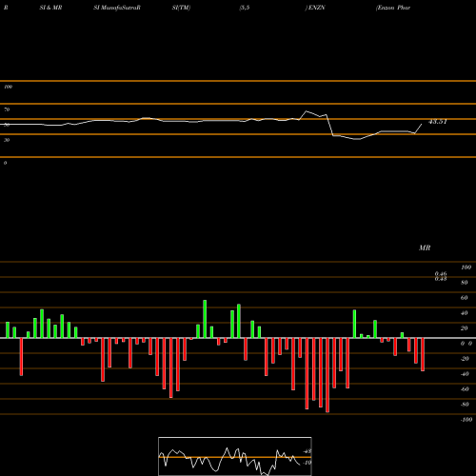
Task: Click the -20 label on histogram scale
Action: 465,359
